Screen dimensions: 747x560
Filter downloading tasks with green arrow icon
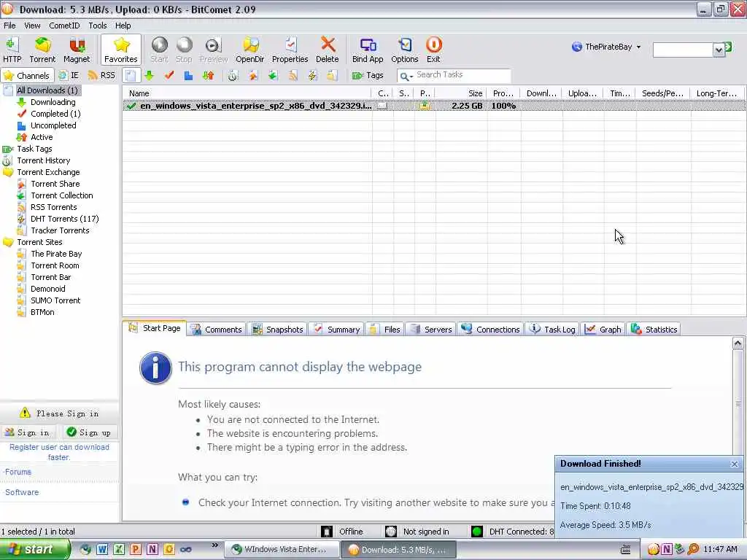coord(149,75)
